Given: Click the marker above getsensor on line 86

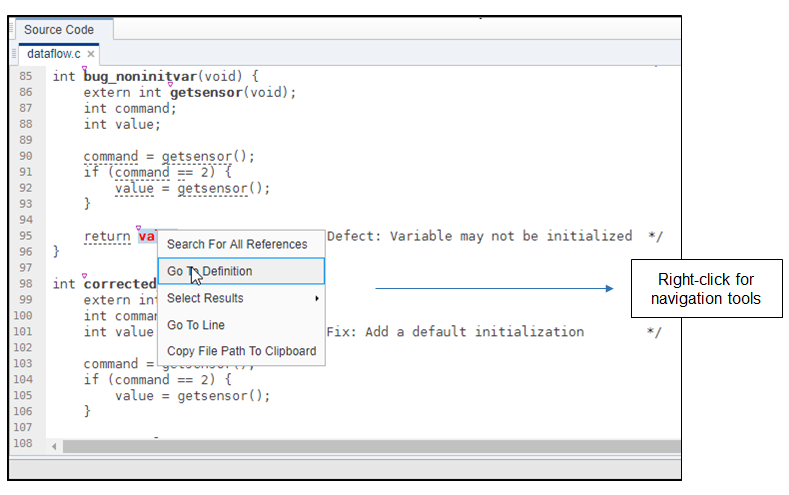Looking at the screenshot, I should click(172, 85).
